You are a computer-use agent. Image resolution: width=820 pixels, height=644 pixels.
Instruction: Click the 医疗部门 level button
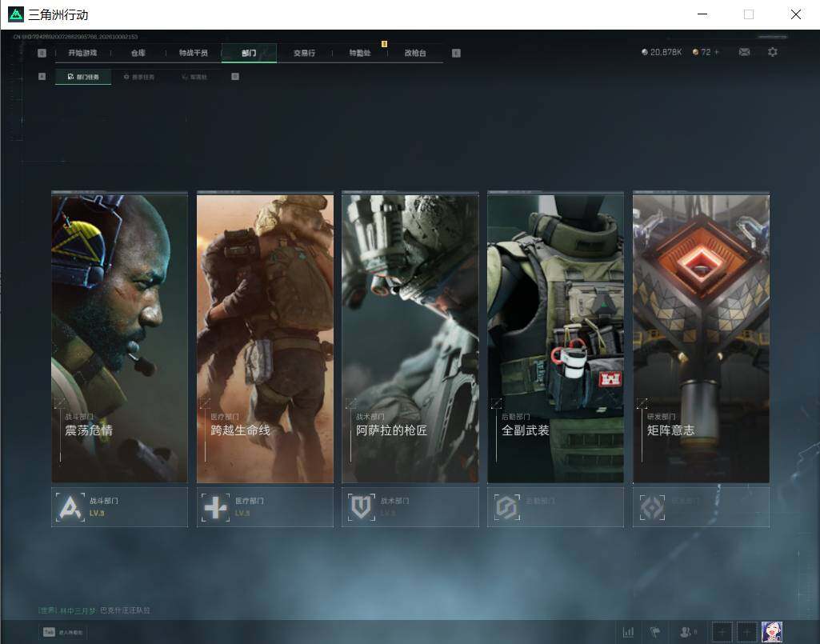click(265, 507)
